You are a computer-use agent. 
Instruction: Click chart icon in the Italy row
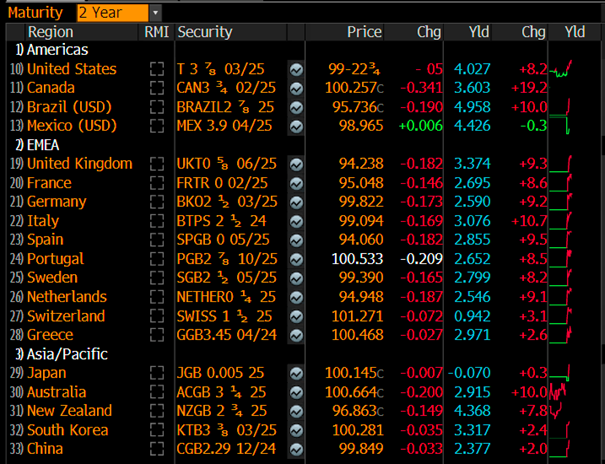(x=296, y=221)
